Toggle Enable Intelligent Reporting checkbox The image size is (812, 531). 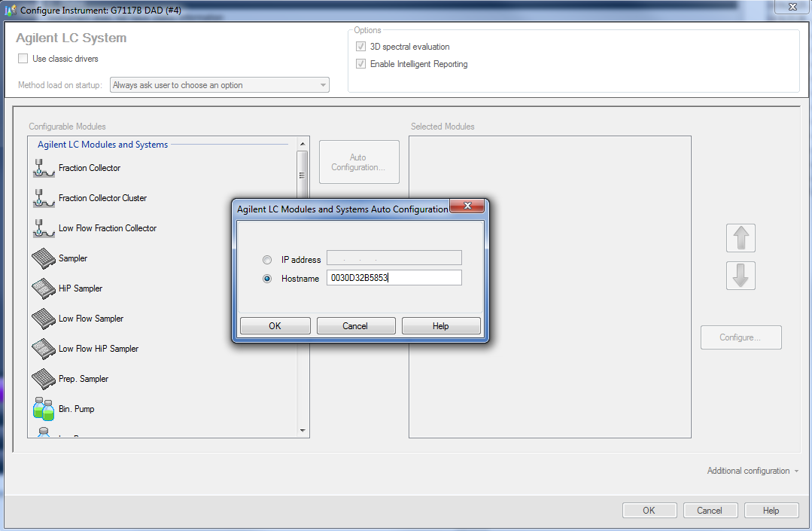coord(361,64)
